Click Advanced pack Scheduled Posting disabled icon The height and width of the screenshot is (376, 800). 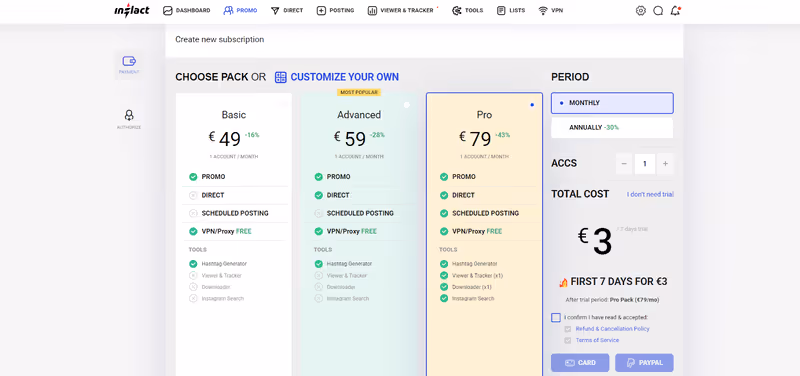point(318,213)
